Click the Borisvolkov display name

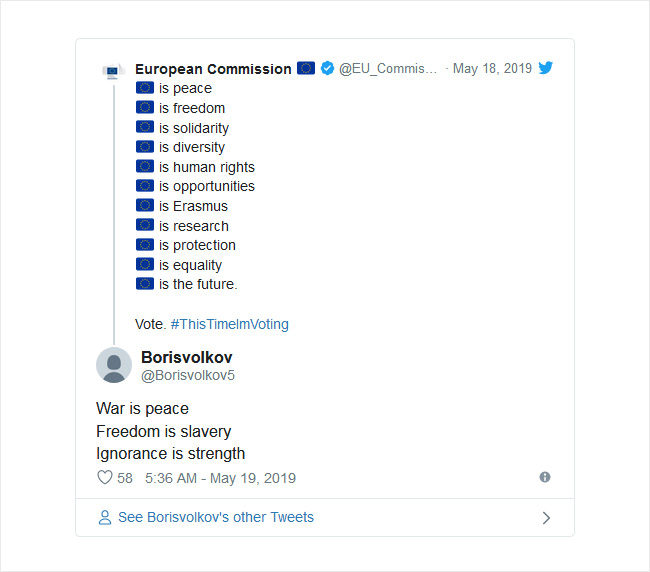187,357
